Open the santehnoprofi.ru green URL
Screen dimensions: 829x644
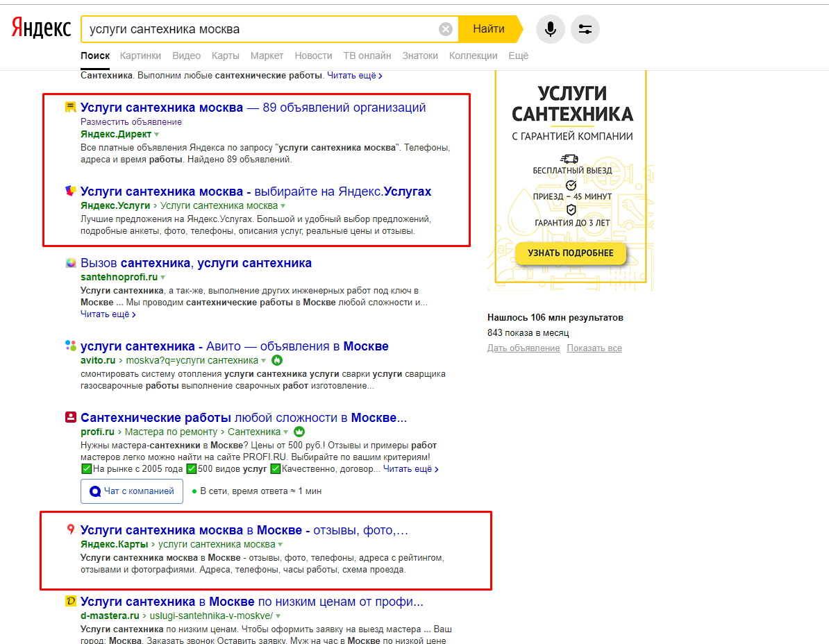point(119,277)
